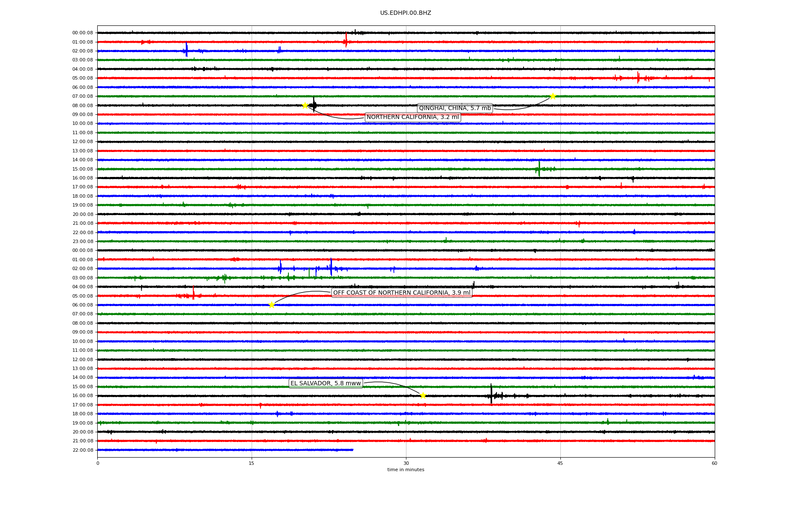Click the tall blue spike on first 02:00:08 trace
Screen dimensions: 812x508
[x=187, y=50]
